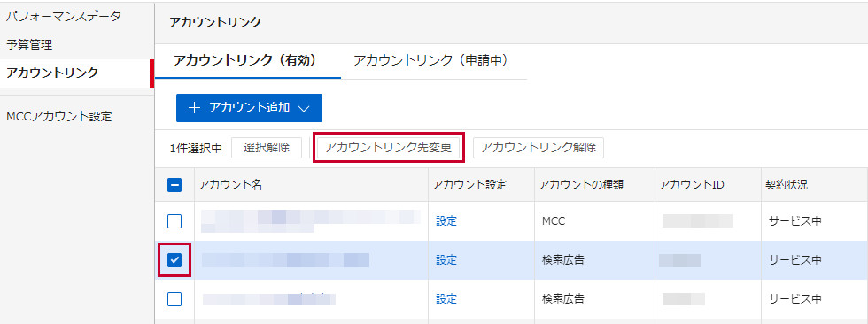Click サービス中 status in the MCC row
This screenshot has width=868, height=324.
tap(795, 221)
